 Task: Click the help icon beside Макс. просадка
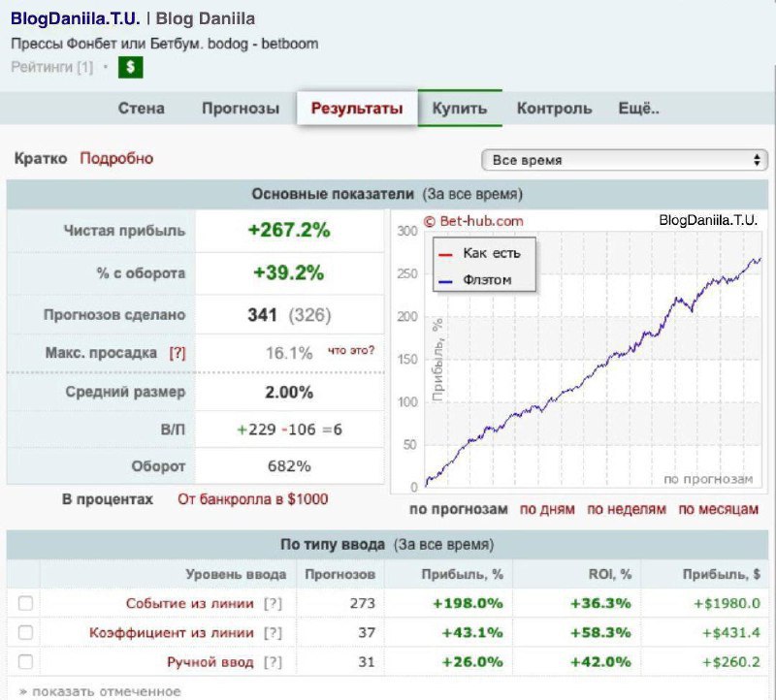pyautogui.click(x=177, y=353)
